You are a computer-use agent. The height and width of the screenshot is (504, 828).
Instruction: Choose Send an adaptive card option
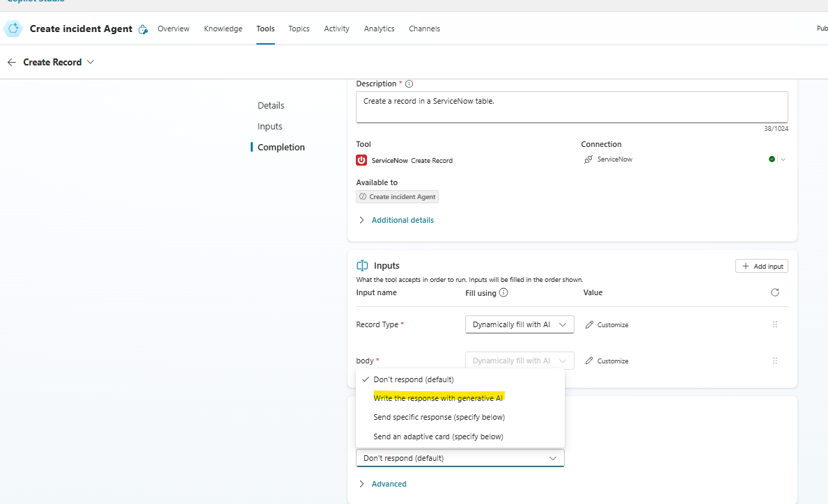[x=438, y=436]
